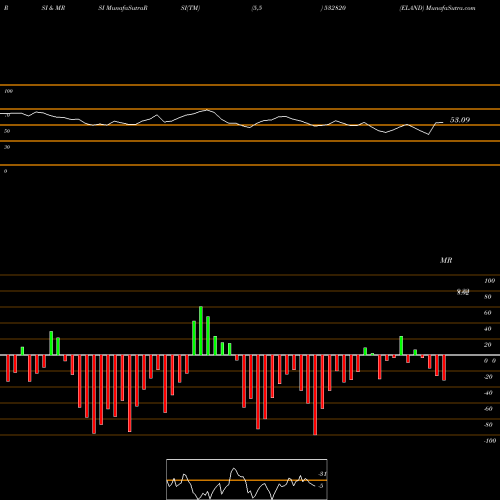Viewport: 500px width, 500px height.
Task: Click the RSI value 53.09 label
Action: point(460,120)
